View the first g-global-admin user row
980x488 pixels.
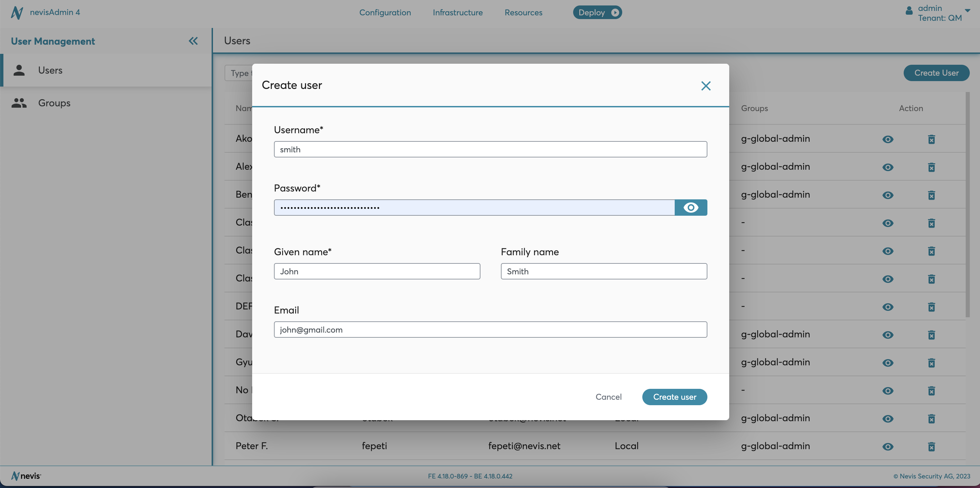888,139
